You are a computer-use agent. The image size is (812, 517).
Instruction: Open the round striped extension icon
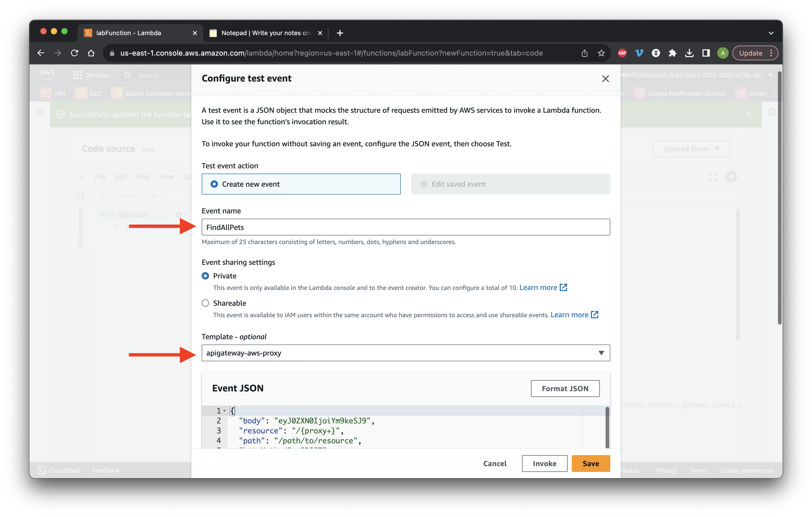[656, 53]
